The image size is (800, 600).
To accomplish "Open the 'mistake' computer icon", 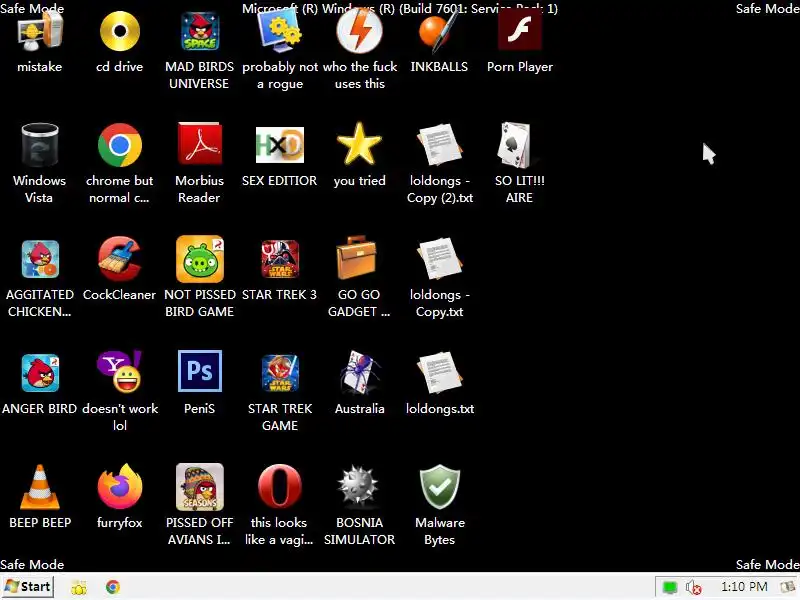I will pyautogui.click(x=40, y=32).
